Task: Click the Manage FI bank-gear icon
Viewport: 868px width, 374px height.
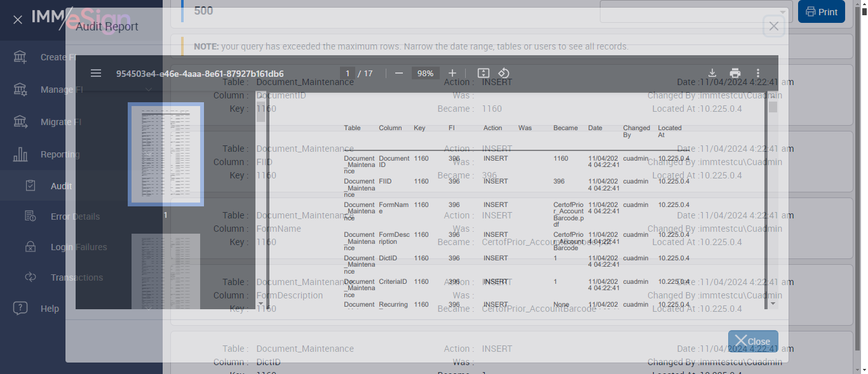Action: pyautogui.click(x=20, y=90)
